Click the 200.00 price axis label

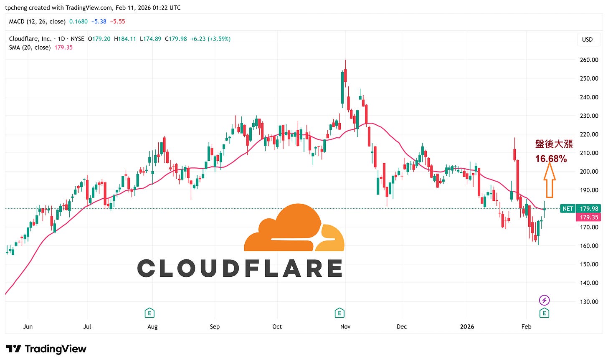[x=589, y=172]
